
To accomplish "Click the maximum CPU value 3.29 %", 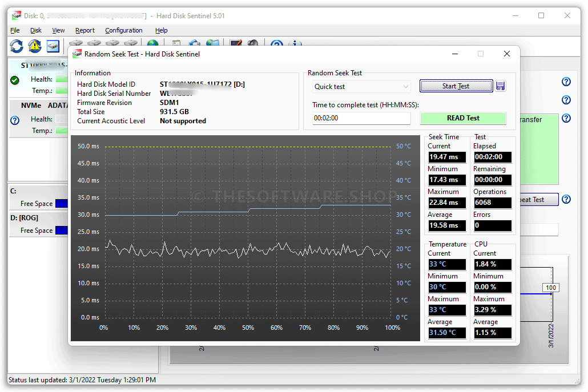I will pos(492,310).
